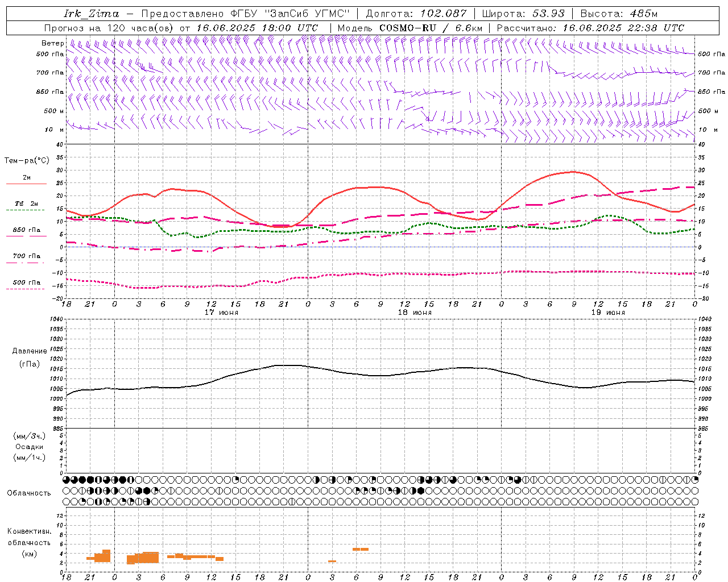
Task: Click the 'Осадки' precipitation label
Action: tap(29, 447)
